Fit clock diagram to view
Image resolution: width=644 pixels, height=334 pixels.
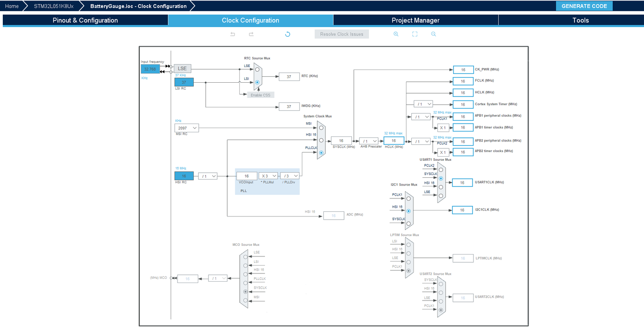coord(414,34)
